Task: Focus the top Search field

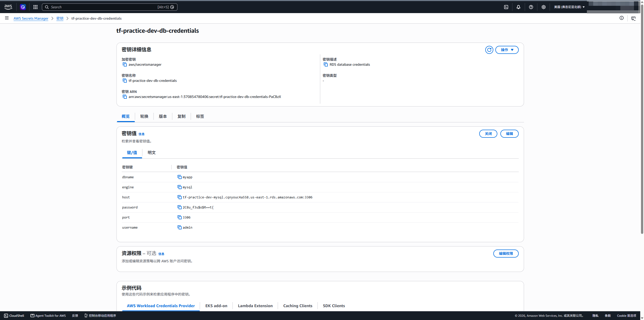Action: (x=110, y=7)
